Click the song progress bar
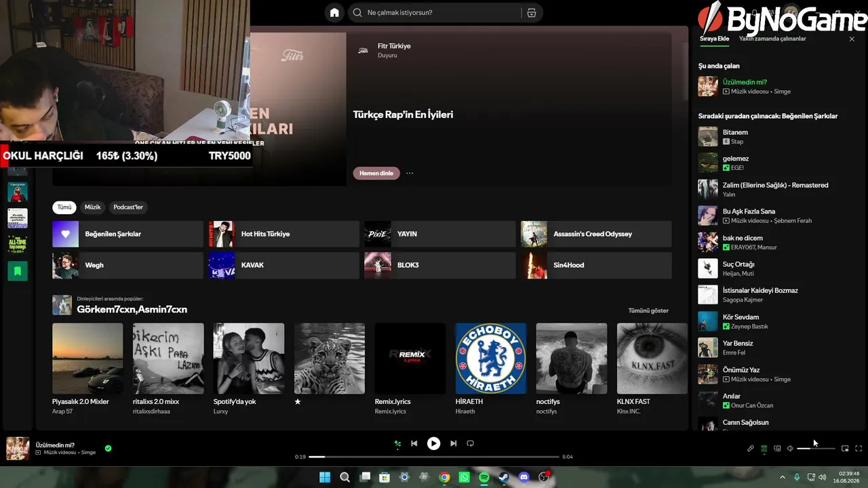 (434, 457)
